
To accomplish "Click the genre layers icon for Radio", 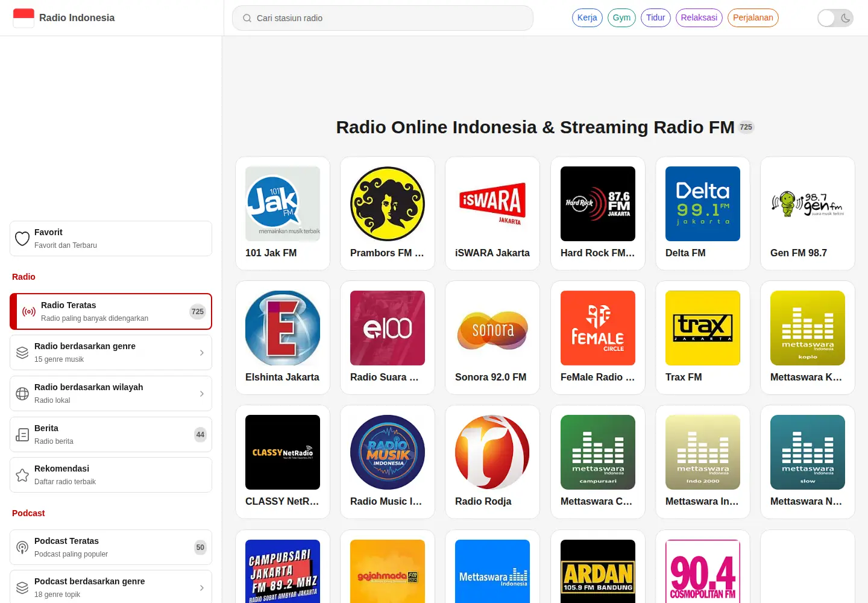I will click(22, 353).
